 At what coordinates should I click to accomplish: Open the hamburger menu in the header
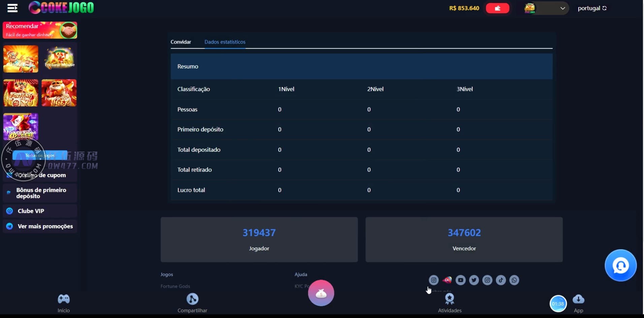pos(12,8)
